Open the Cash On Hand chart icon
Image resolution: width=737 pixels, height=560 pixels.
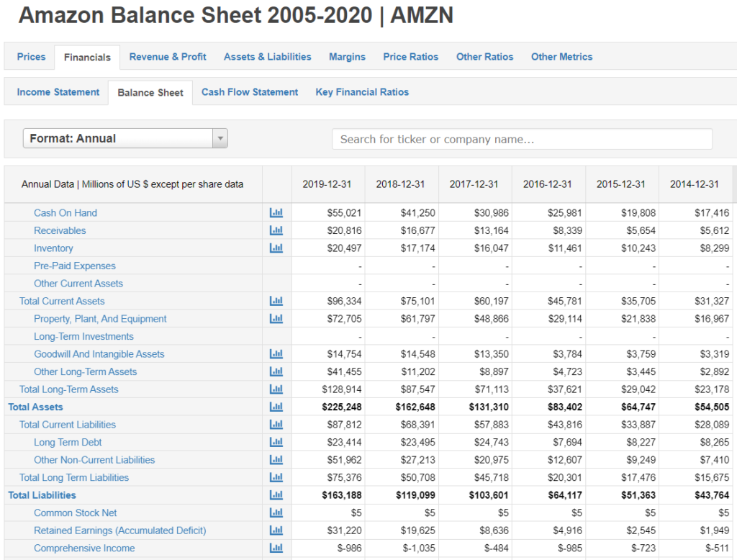(276, 212)
